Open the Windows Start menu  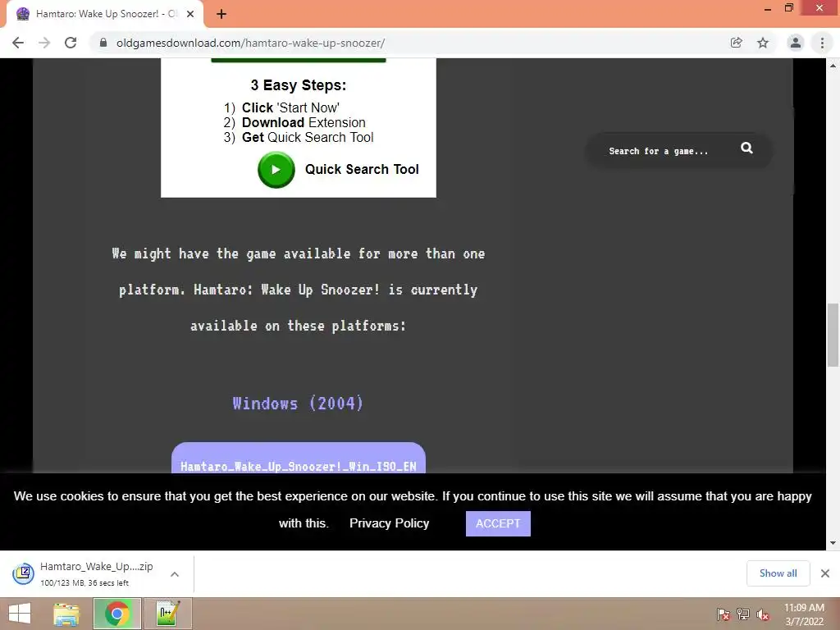point(20,614)
